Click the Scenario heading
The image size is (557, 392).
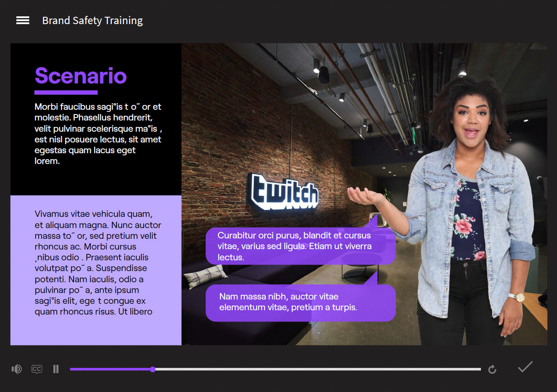pos(81,76)
